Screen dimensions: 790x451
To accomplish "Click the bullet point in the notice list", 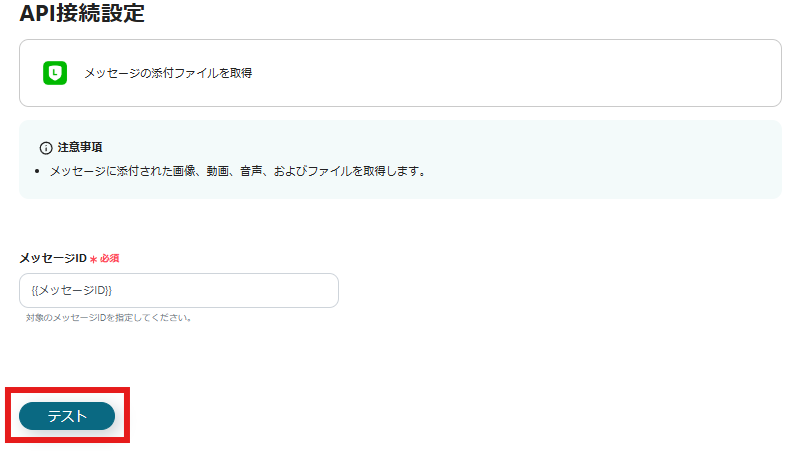I will pos(37,172).
